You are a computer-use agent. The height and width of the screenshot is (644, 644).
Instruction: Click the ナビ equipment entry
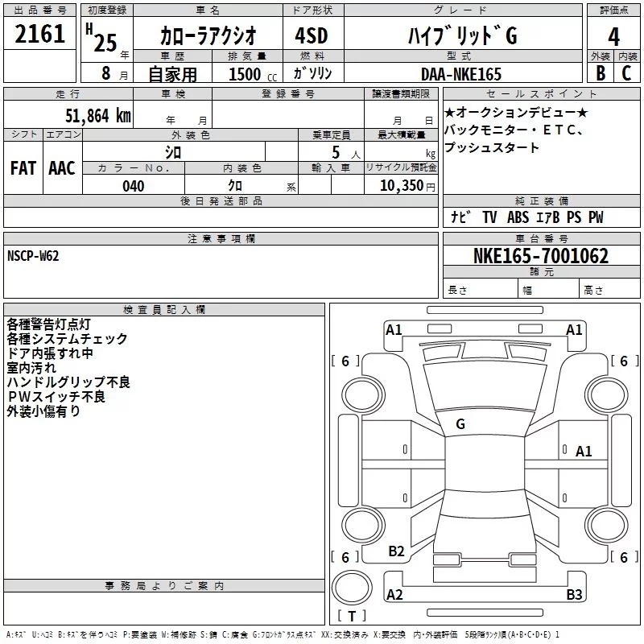click(460, 217)
